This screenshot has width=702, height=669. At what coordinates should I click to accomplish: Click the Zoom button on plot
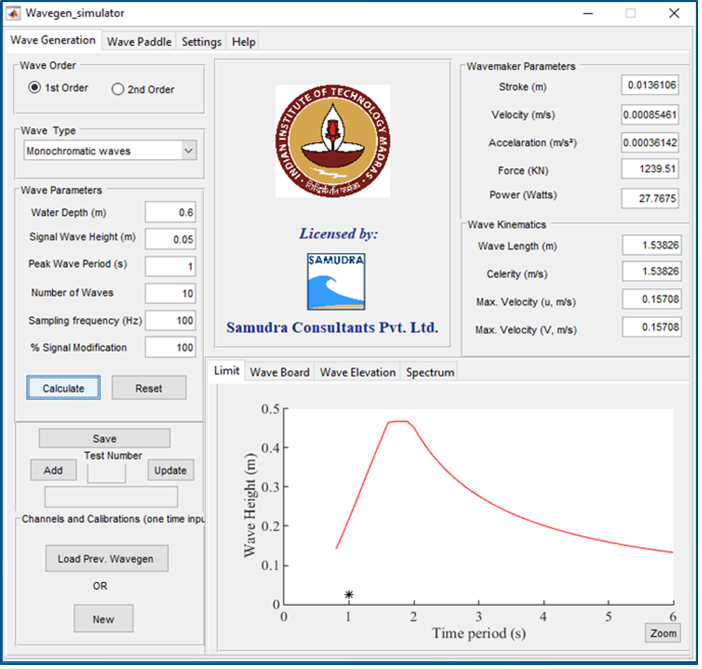click(x=663, y=633)
